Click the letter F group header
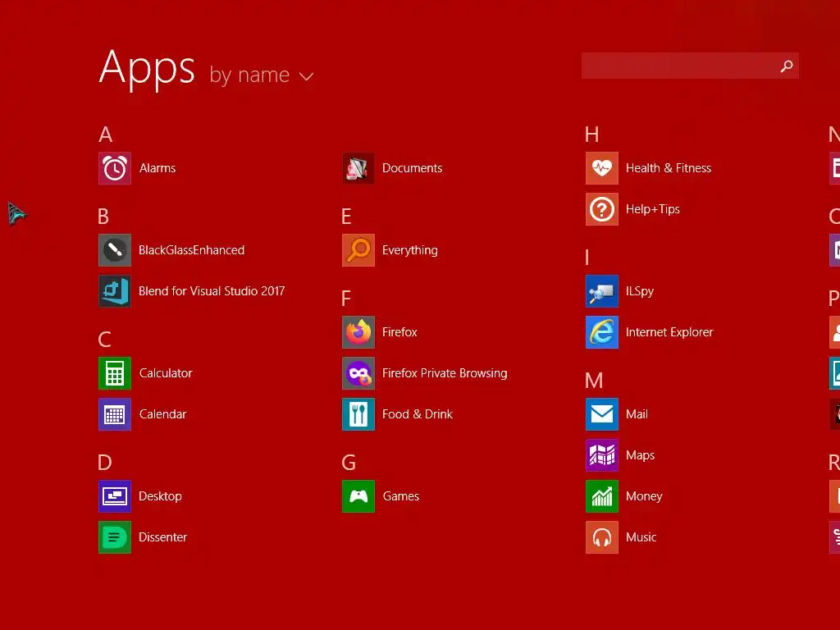The height and width of the screenshot is (630, 840). click(x=346, y=299)
